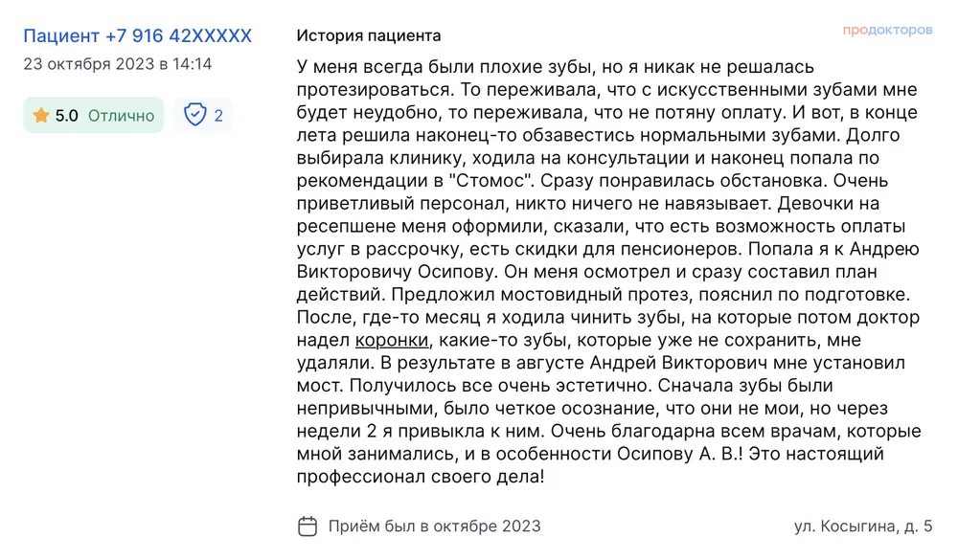
Task: Click "Приём был в октябре 2023" text
Action: (x=434, y=526)
